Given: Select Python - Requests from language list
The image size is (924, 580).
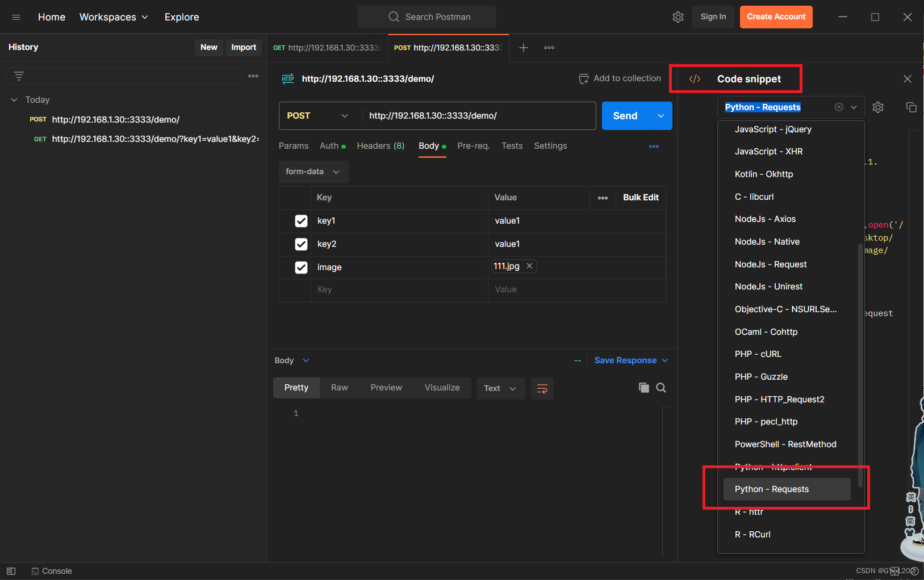Looking at the screenshot, I should (787, 490).
